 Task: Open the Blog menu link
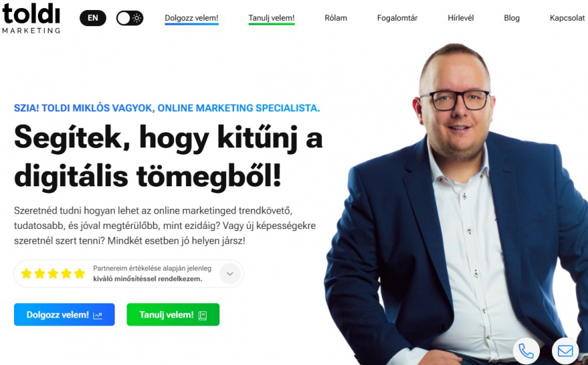pyautogui.click(x=511, y=18)
